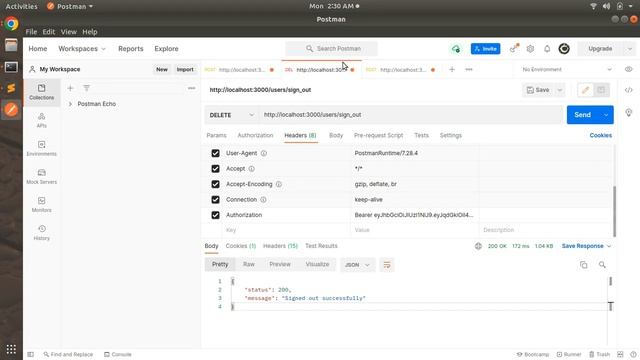Switch to the Params tab
The image size is (640, 360).
216,136
